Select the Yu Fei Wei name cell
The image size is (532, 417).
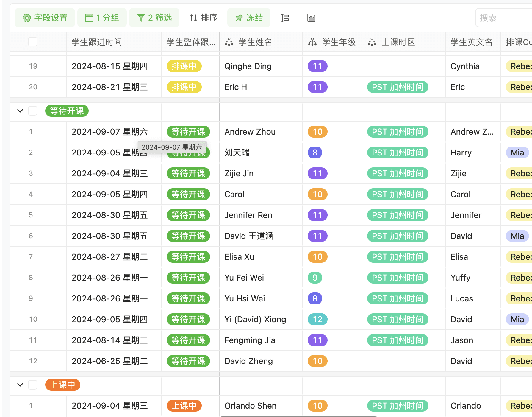[x=261, y=278]
